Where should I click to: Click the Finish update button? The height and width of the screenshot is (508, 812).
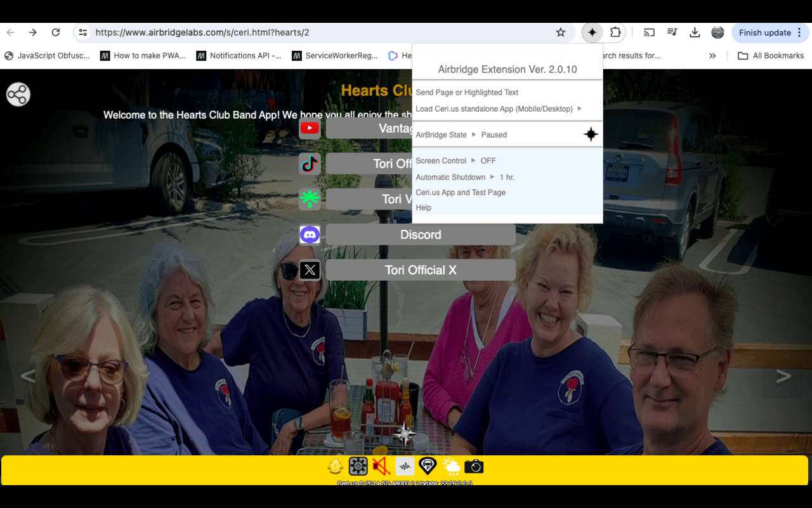point(764,32)
